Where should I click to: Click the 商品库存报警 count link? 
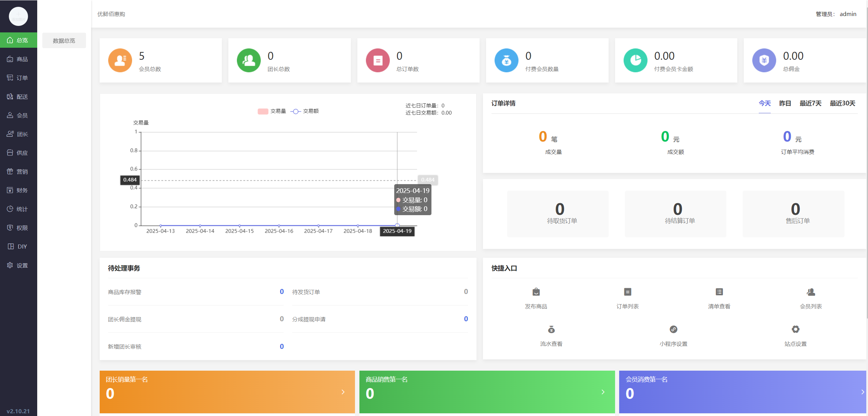pos(282,292)
